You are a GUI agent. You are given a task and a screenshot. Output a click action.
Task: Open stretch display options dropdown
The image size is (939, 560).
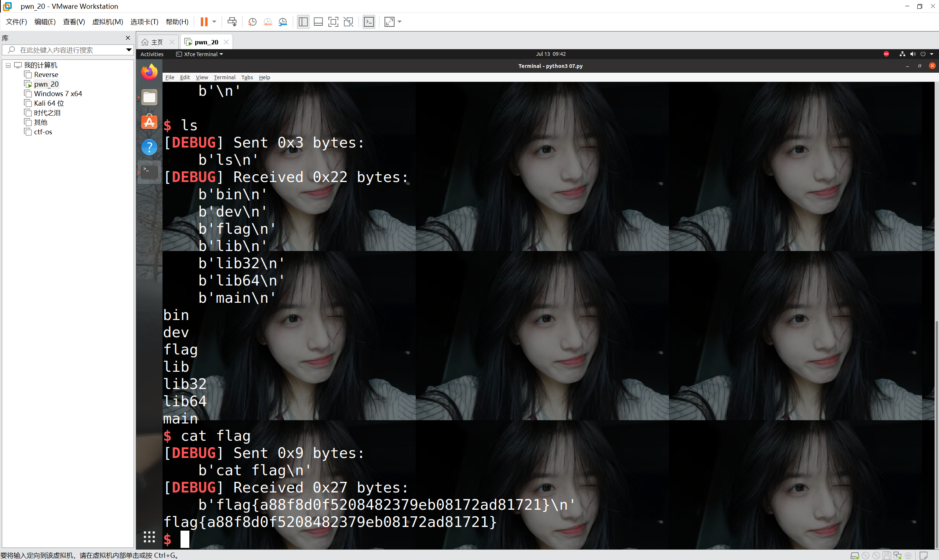tap(400, 22)
